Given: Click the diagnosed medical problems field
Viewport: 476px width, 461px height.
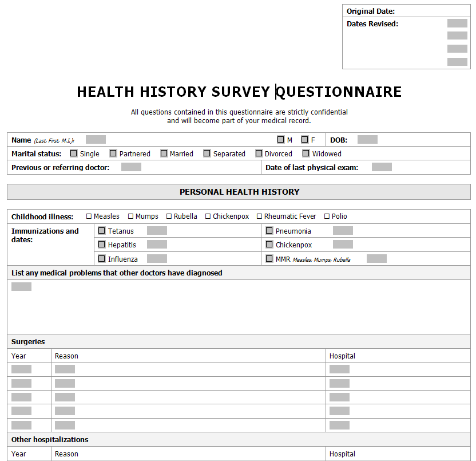Looking at the screenshot, I should click(21, 286).
